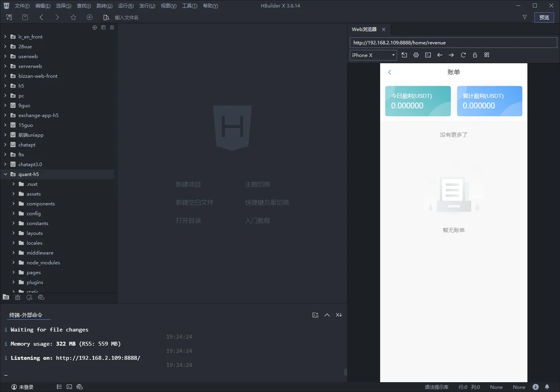Open the 运行(R) menu

coord(126,6)
